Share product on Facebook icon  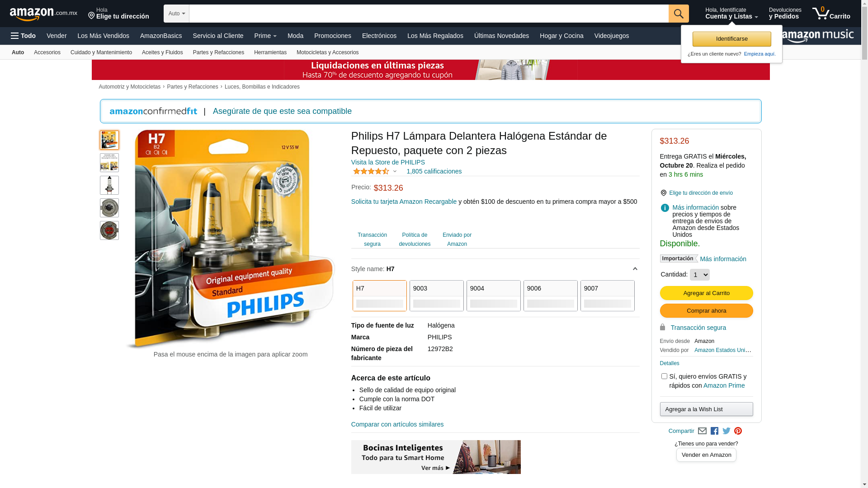pos(714,431)
